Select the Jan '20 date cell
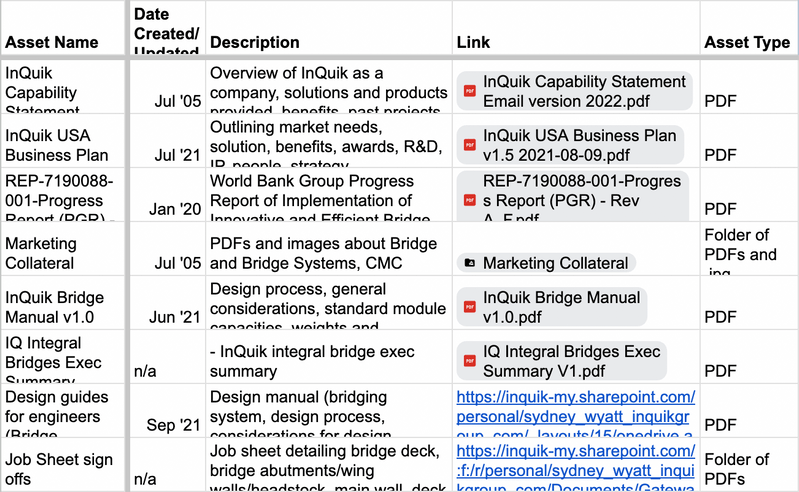This screenshot has height=492, width=799. pyautogui.click(x=166, y=208)
